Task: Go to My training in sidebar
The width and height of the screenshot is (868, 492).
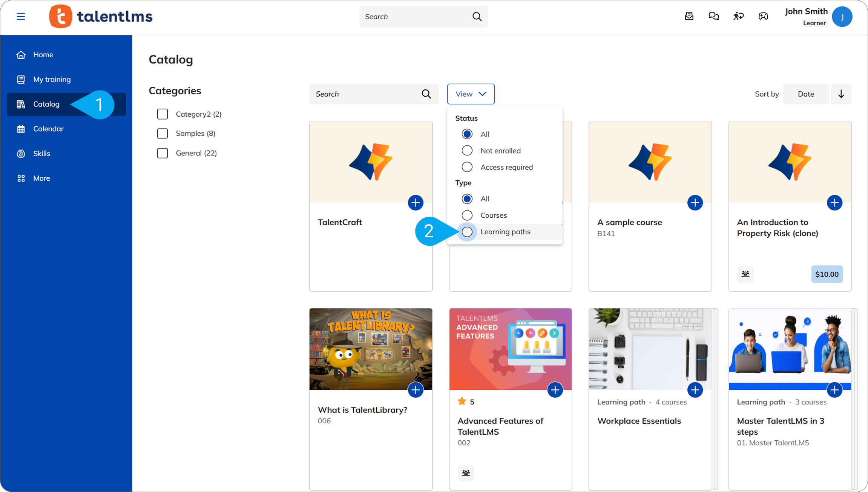Action: click(x=52, y=79)
